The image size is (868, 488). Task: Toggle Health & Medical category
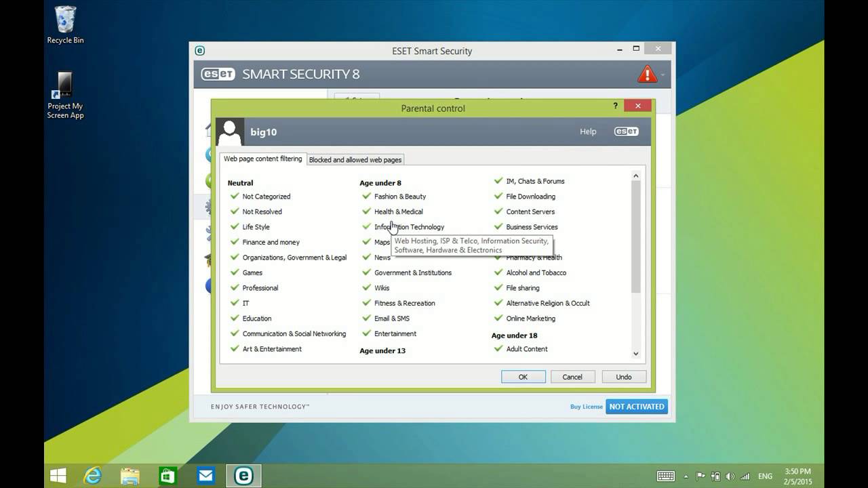click(367, 211)
